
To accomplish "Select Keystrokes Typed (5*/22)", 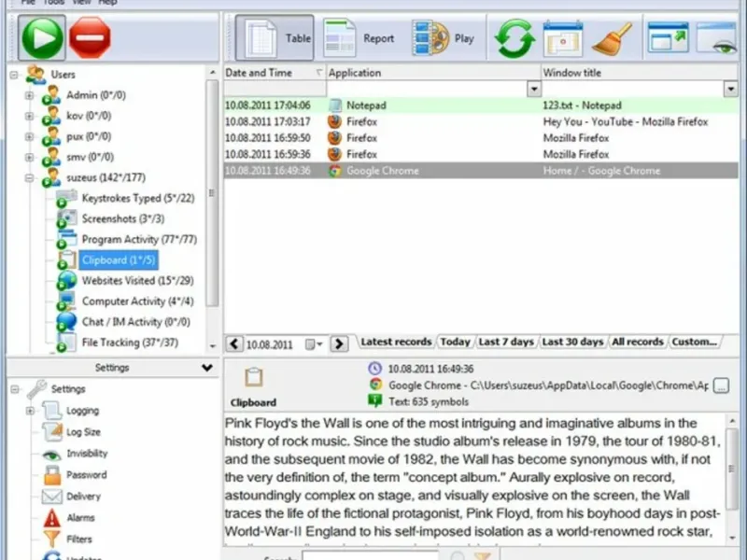I will point(138,198).
